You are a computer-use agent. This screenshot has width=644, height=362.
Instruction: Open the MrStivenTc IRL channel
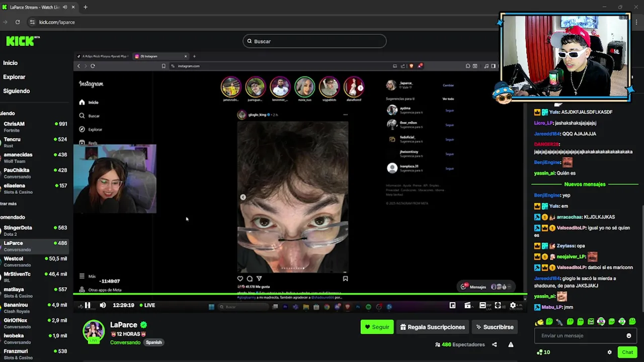click(35, 277)
